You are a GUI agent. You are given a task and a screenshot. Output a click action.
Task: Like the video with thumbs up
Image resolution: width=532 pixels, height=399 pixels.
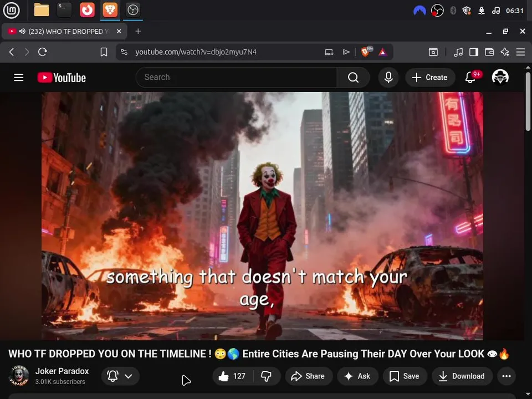(233, 376)
